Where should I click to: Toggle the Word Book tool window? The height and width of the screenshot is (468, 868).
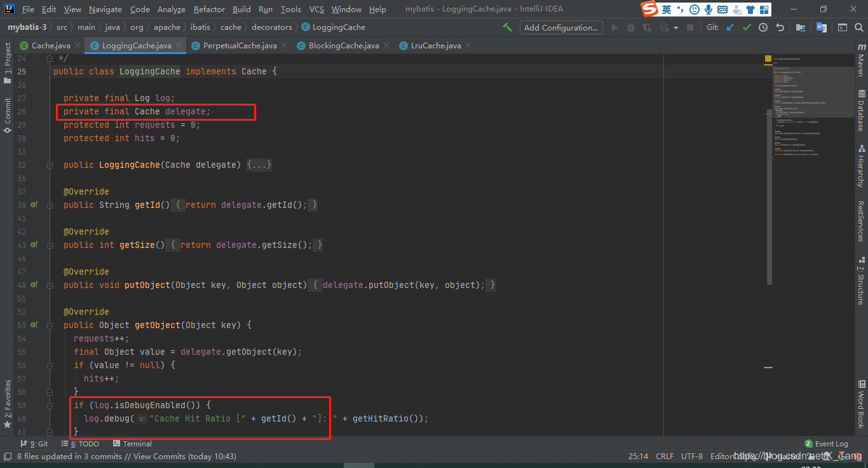tap(862, 404)
